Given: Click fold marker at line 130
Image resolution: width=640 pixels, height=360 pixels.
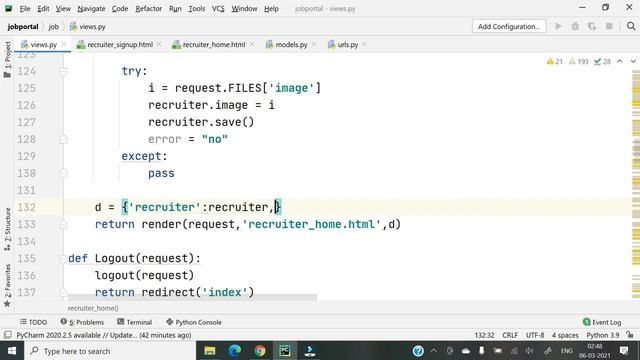Looking at the screenshot, I should (64, 173).
